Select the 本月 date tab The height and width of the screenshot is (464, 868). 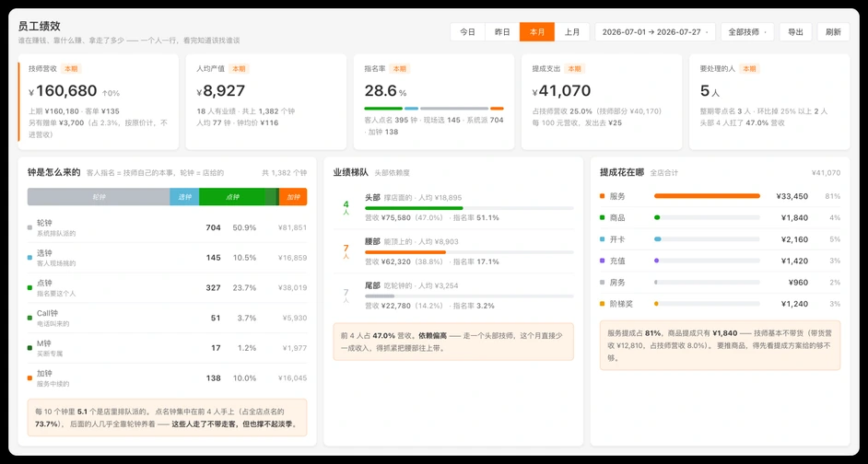[x=537, y=32]
